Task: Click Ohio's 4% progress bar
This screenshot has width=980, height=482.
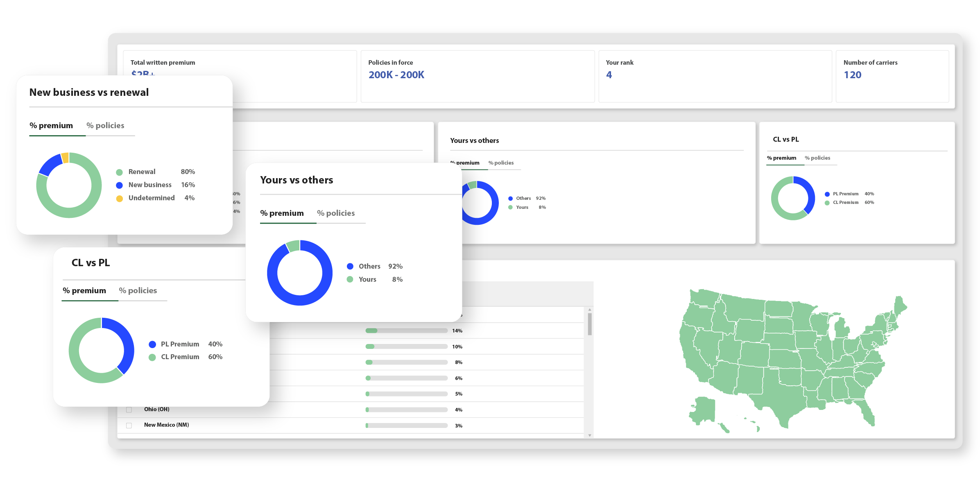Action: pos(407,410)
